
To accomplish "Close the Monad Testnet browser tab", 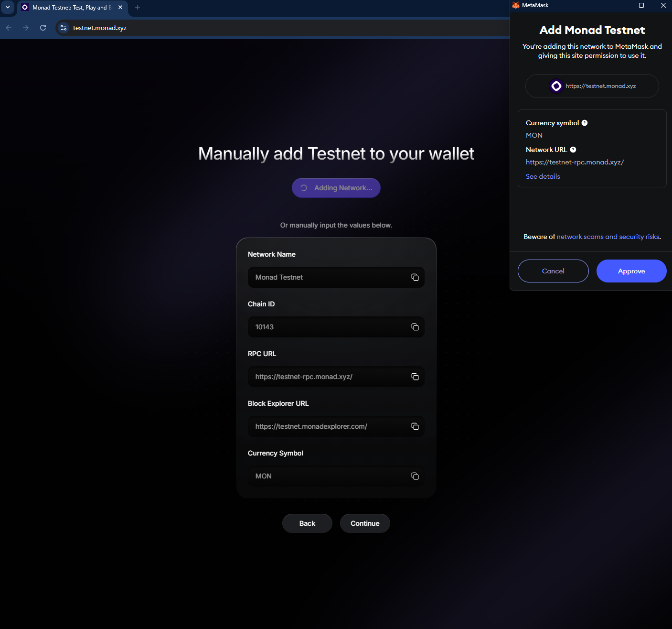I will click(x=120, y=7).
